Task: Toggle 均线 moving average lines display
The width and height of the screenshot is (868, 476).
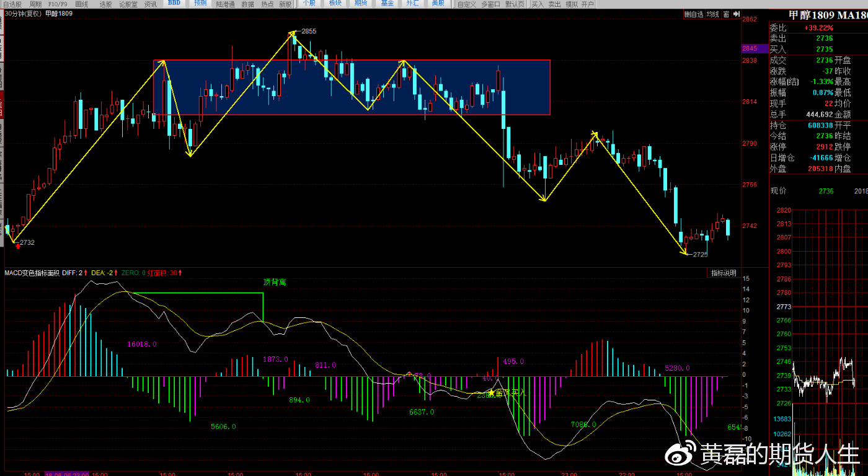Action: (x=713, y=14)
